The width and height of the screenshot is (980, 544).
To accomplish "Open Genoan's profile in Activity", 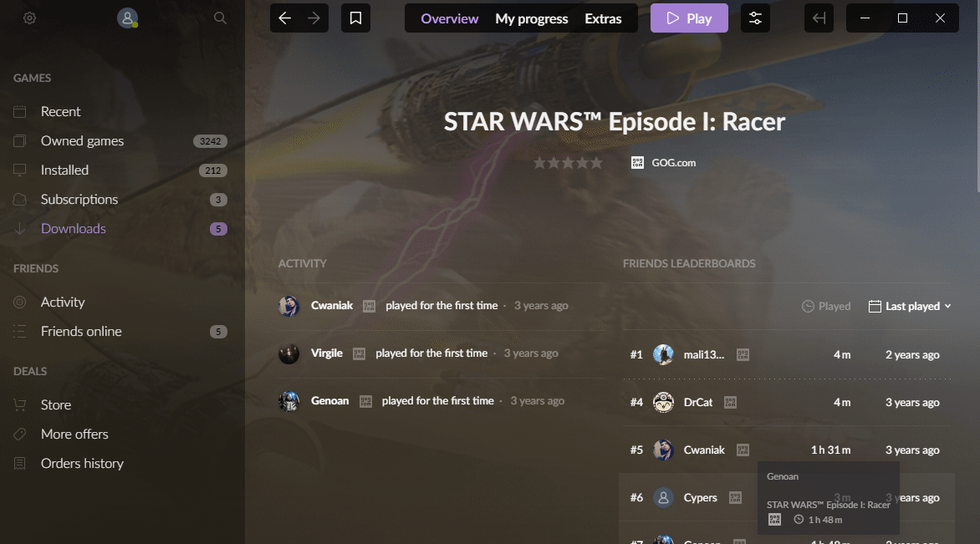I will (x=330, y=401).
